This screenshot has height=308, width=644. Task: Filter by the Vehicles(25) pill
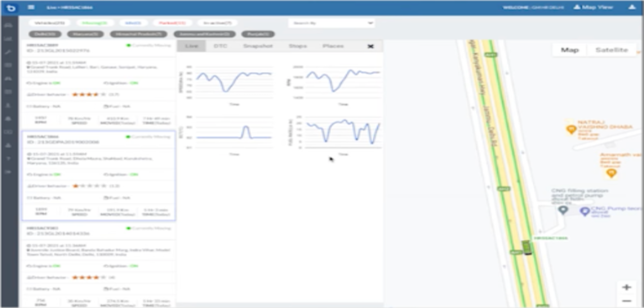pyautogui.click(x=50, y=23)
